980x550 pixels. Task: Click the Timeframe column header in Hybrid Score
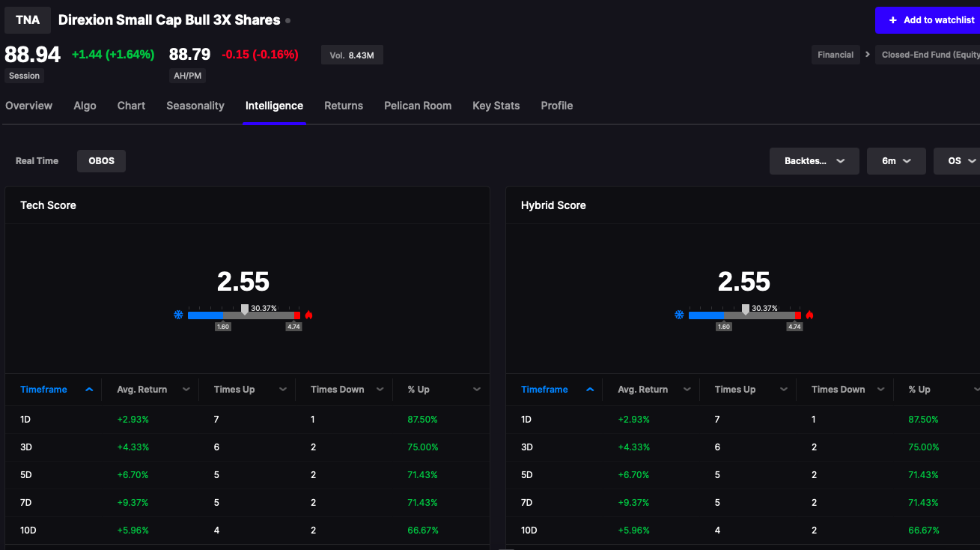544,390
